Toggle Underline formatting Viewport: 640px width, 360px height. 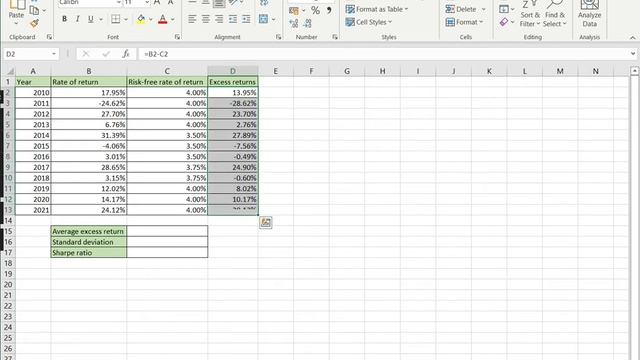(91, 19)
